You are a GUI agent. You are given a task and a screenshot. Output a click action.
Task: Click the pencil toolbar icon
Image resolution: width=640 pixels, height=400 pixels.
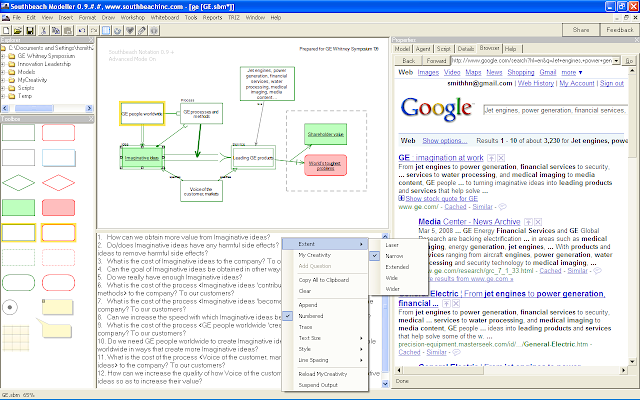pos(142,30)
